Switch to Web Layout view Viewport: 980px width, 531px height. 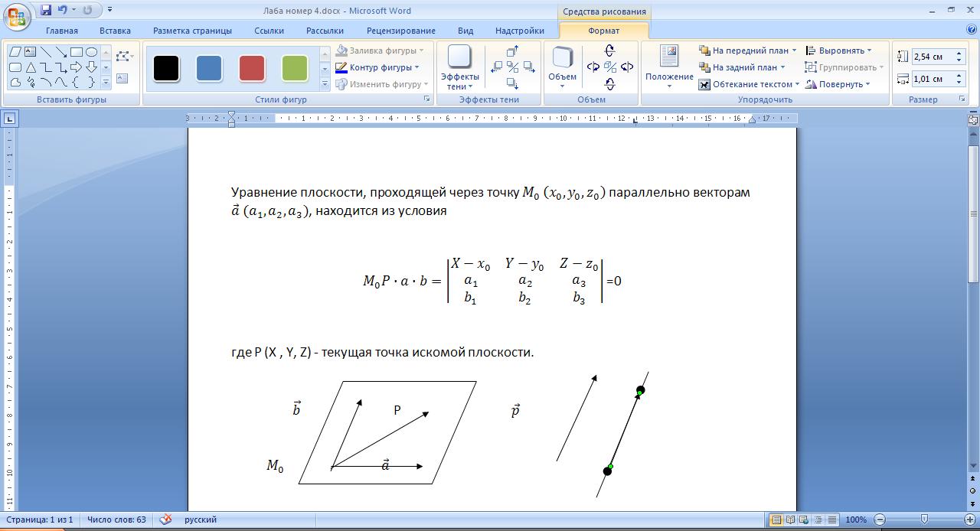804,520
